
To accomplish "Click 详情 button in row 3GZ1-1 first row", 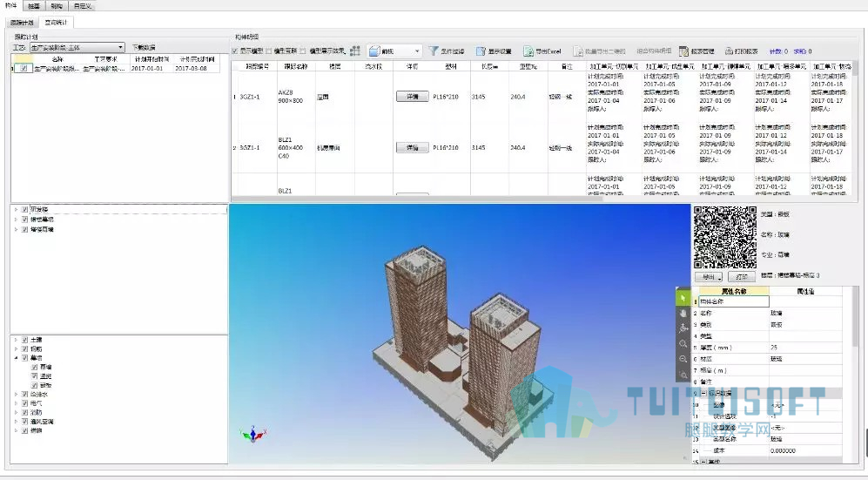I will point(413,97).
